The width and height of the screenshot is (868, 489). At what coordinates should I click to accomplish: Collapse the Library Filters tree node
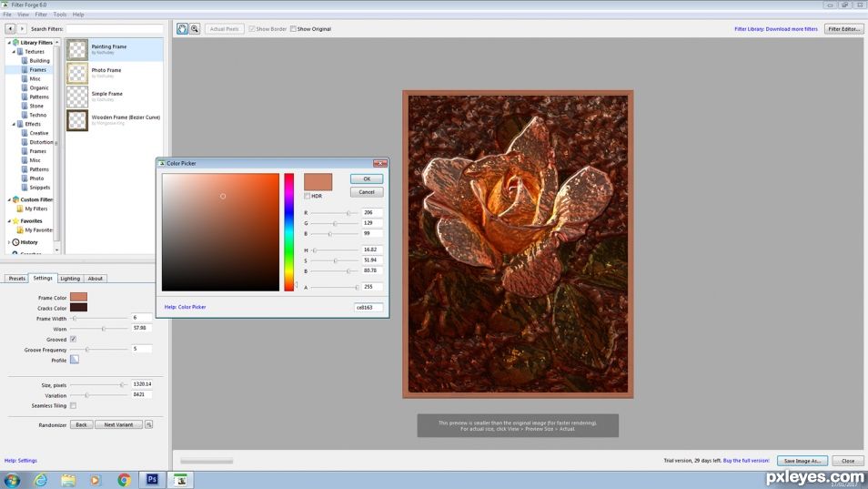click(9, 42)
